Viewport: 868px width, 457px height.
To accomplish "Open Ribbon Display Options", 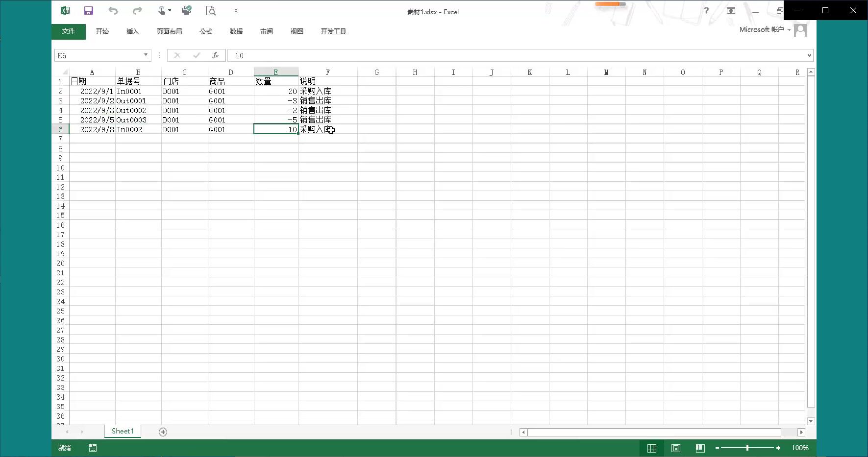I will [x=731, y=11].
